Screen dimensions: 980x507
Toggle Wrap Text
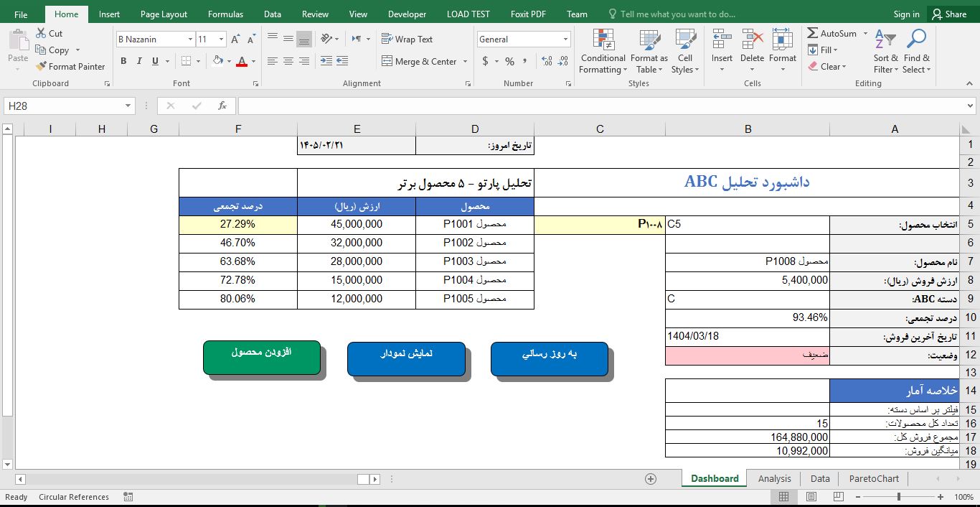[407, 39]
